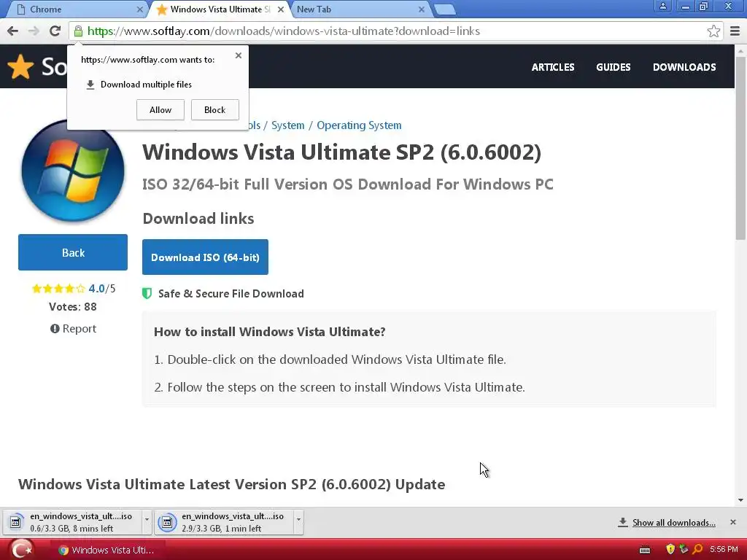Screen dimensions: 747x560
Task: Click Download ISO (64-bit) button
Action: 205,257
